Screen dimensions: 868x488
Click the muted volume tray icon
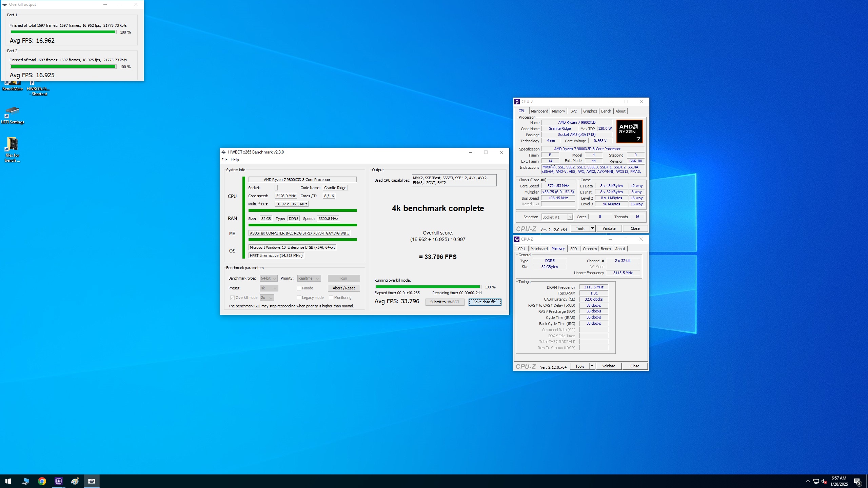point(824,481)
